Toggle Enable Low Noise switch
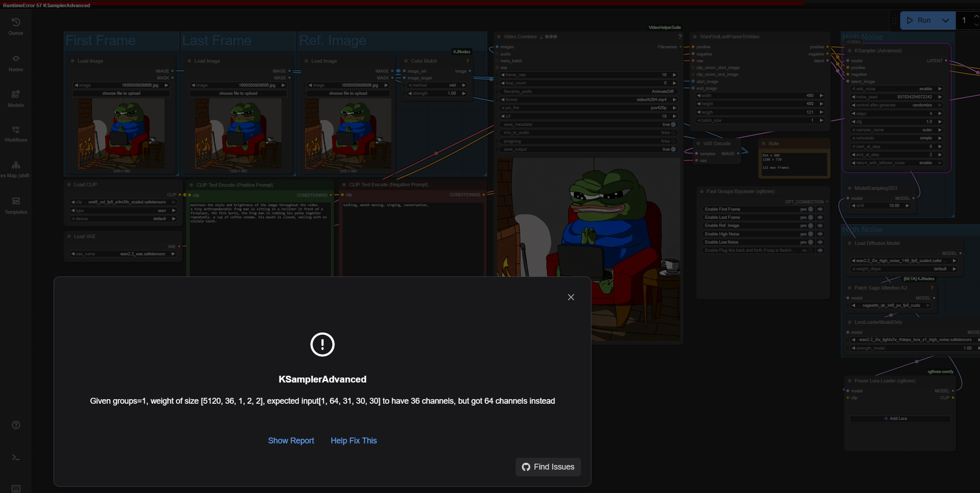The width and height of the screenshot is (980, 493). pyautogui.click(x=811, y=242)
